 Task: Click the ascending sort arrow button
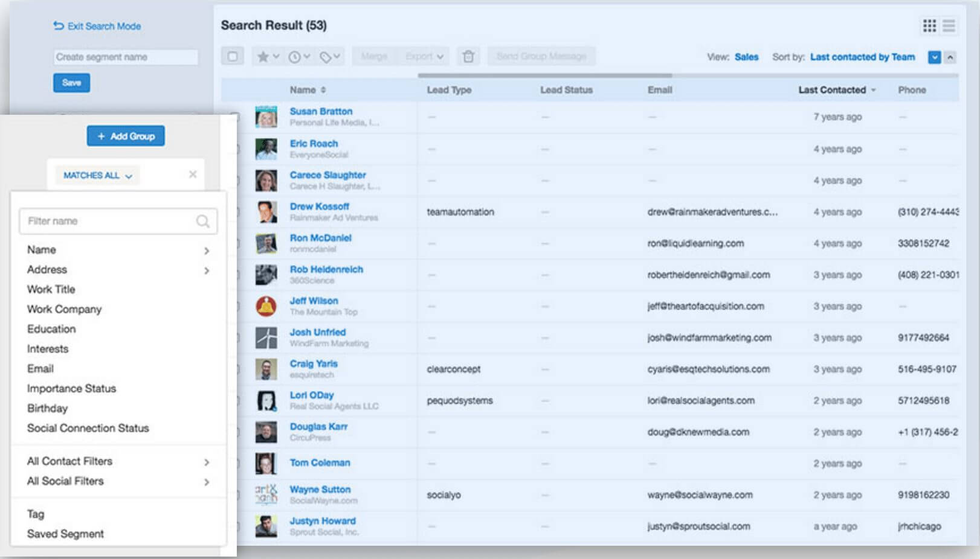pyautogui.click(x=950, y=57)
